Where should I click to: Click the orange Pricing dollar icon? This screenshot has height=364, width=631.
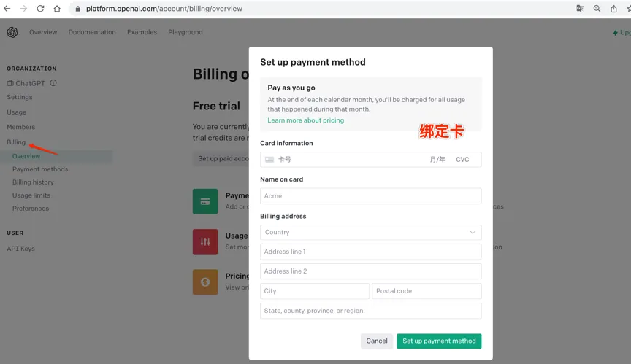point(205,282)
